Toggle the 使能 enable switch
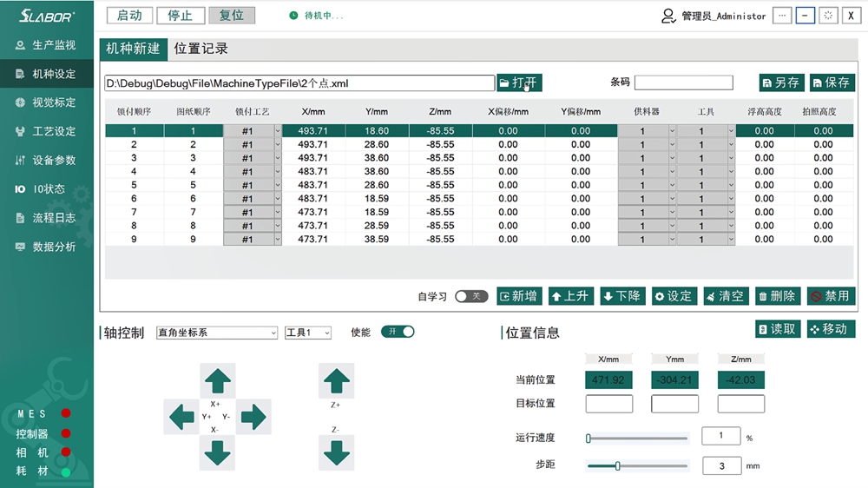The width and height of the screenshot is (868, 488). pyautogui.click(x=398, y=332)
